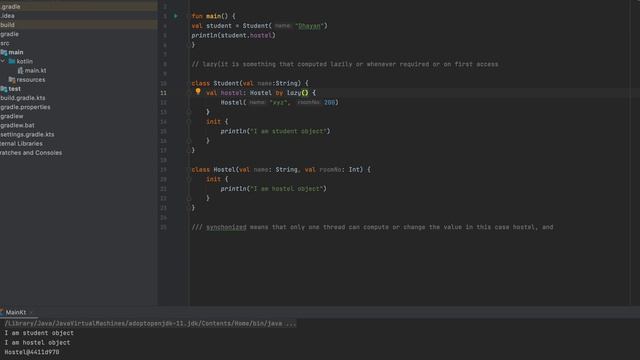
Task: Select the MainKt tab in the Run panel
Action: [x=16, y=313]
